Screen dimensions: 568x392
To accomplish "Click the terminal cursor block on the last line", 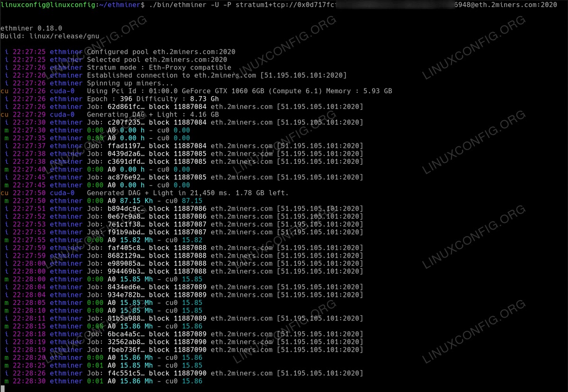I will [x=2, y=389].
